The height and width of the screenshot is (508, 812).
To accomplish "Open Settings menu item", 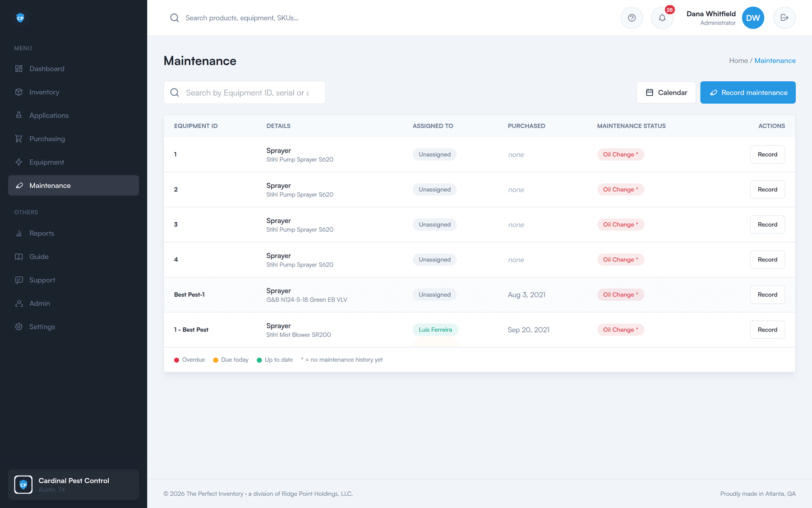I will [74, 327].
